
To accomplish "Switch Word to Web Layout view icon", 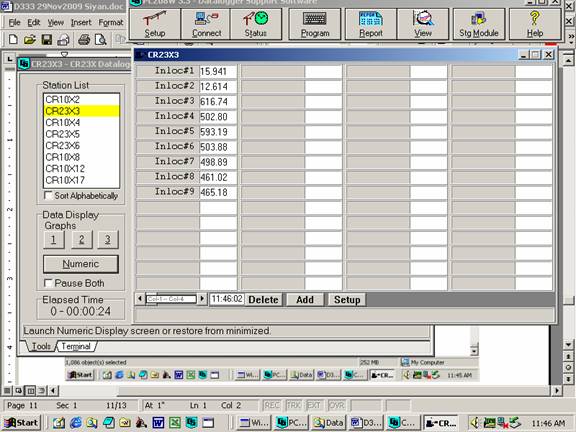I will point(18,390).
